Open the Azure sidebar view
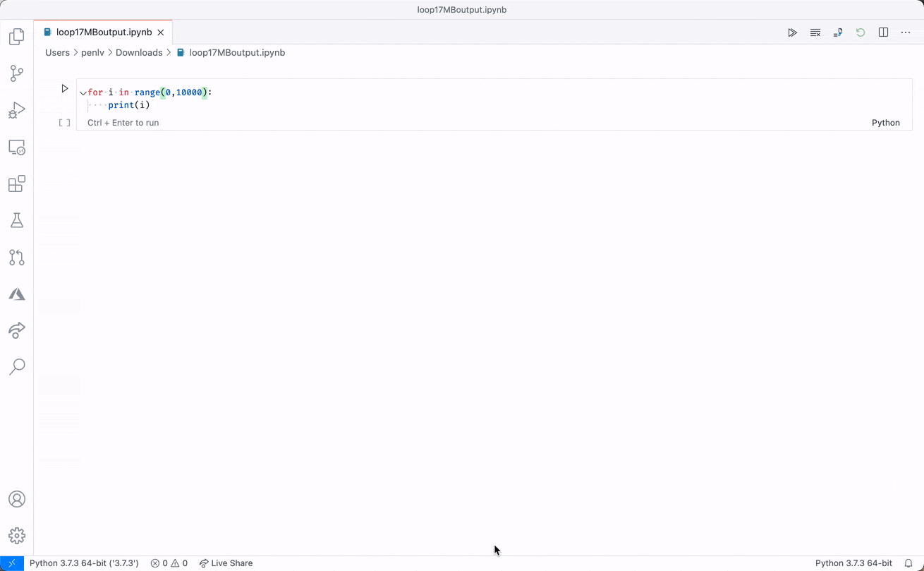This screenshot has width=924, height=571. coord(16,294)
